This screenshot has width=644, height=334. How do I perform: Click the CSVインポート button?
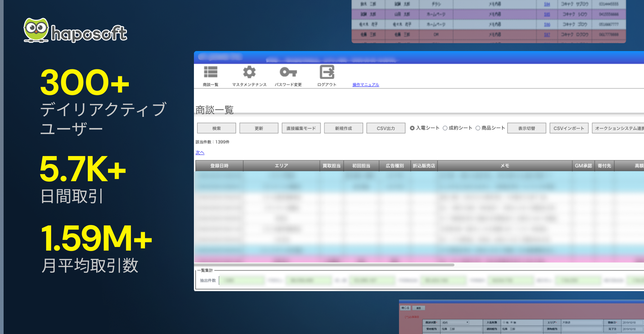(569, 128)
